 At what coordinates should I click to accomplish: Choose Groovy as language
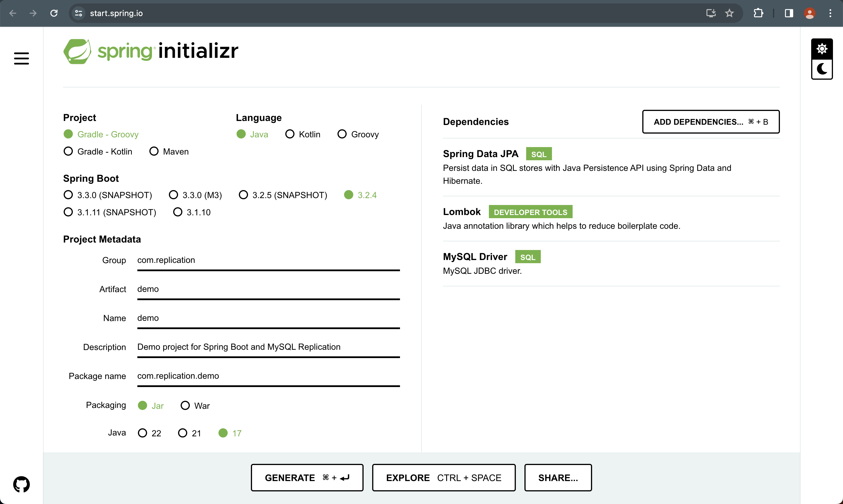coord(358,134)
